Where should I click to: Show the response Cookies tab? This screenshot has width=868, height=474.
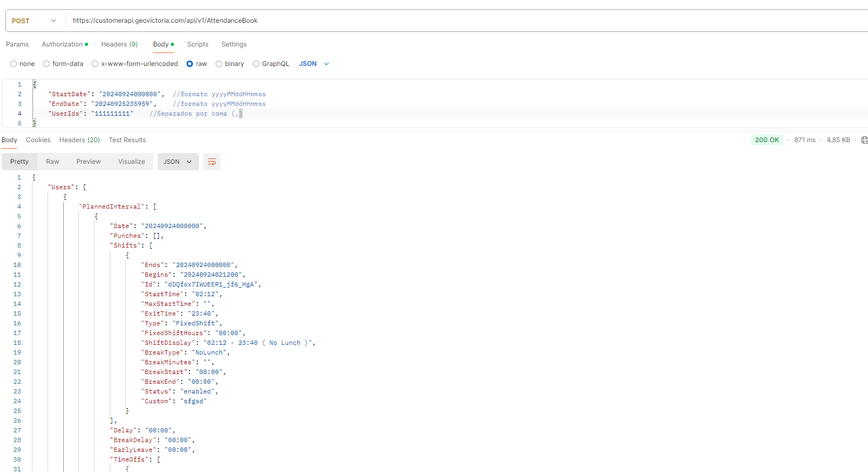(x=38, y=140)
